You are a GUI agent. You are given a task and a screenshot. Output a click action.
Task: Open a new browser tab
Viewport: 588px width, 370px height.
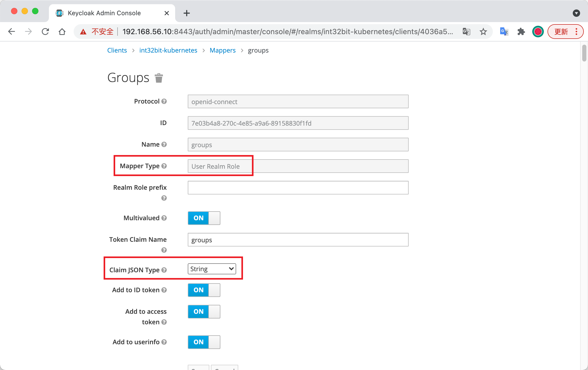click(186, 13)
